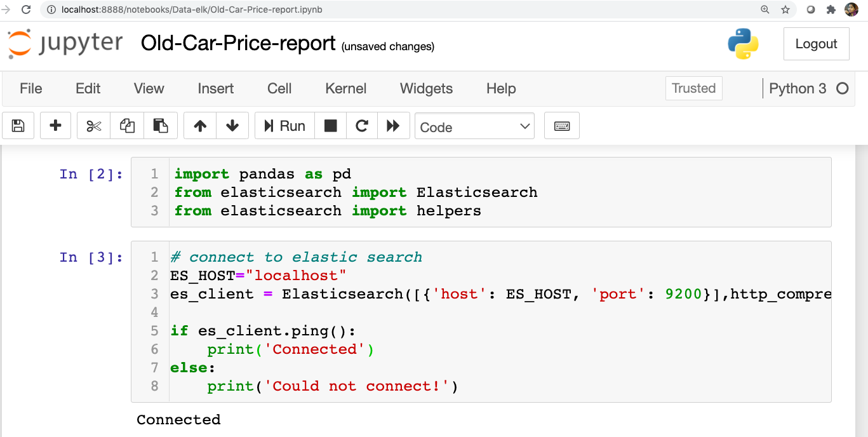
Task: Click the '# connect to elastic search' comment
Action: tap(296, 257)
